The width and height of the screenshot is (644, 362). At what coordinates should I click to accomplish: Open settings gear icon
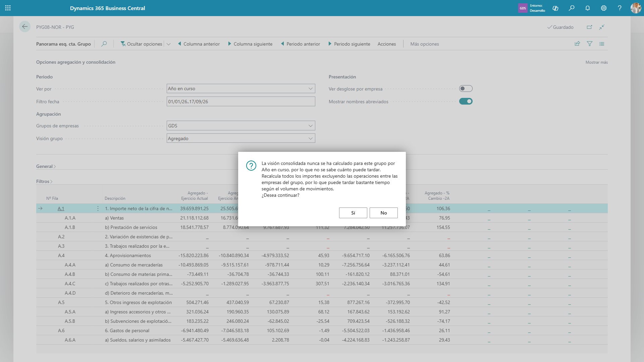pyautogui.click(x=604, y=8)
